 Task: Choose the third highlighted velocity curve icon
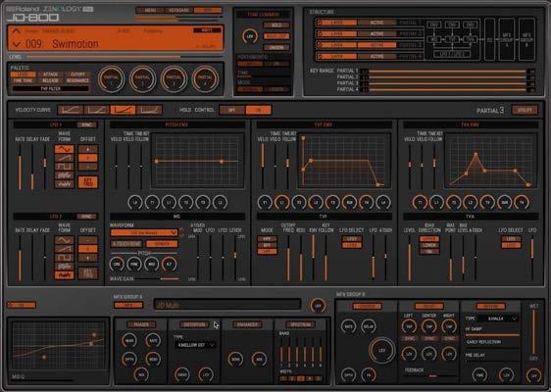pyautogui.click(x=123, y=110)
